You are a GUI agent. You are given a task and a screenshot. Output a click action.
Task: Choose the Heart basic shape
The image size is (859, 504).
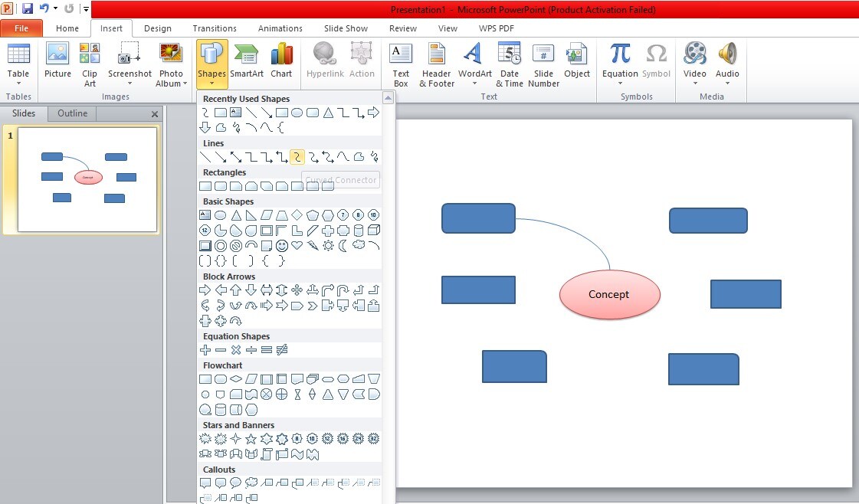(x=297, y=246)
